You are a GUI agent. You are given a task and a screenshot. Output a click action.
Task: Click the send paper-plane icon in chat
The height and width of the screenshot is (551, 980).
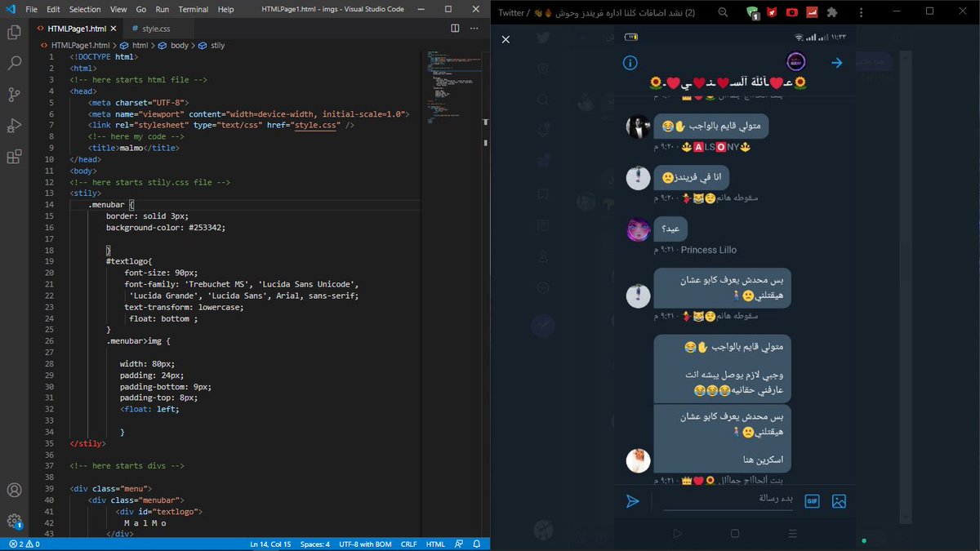[x=632, y=501]
